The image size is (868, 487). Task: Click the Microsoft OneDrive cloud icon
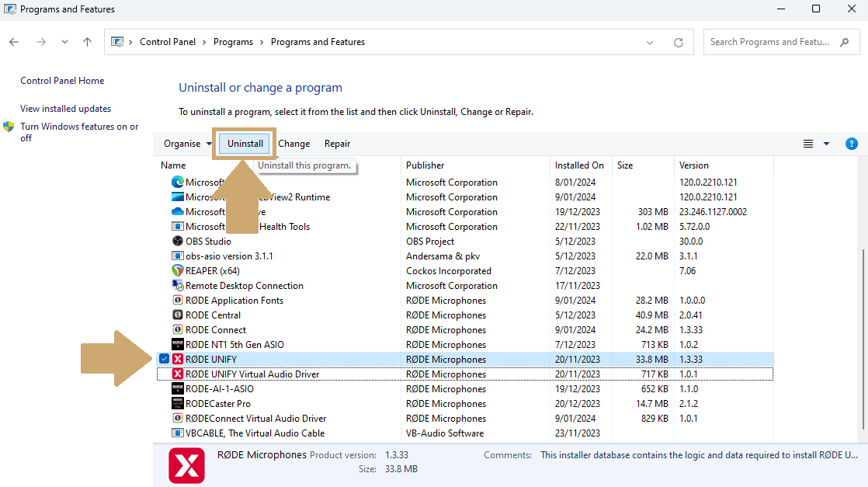coord(177,211)
